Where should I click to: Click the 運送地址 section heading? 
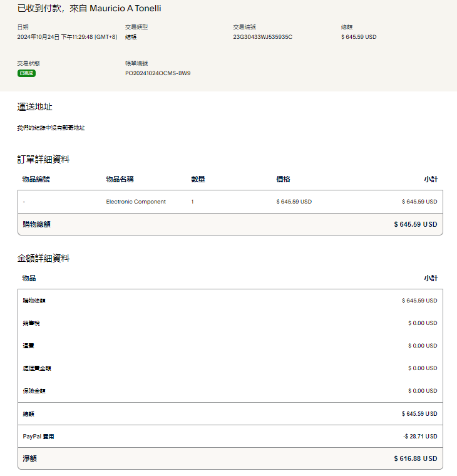[x=34, y=107]
